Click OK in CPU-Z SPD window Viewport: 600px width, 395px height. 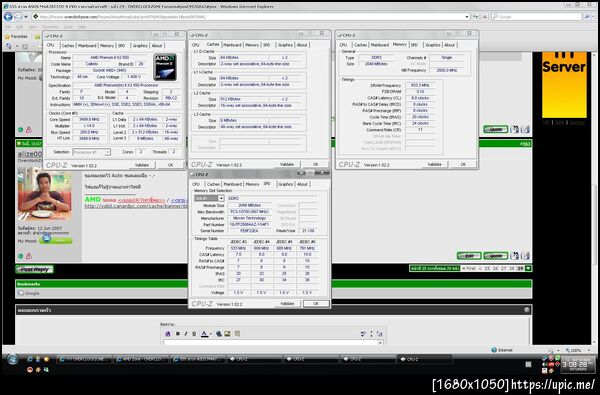pos(316,304)
